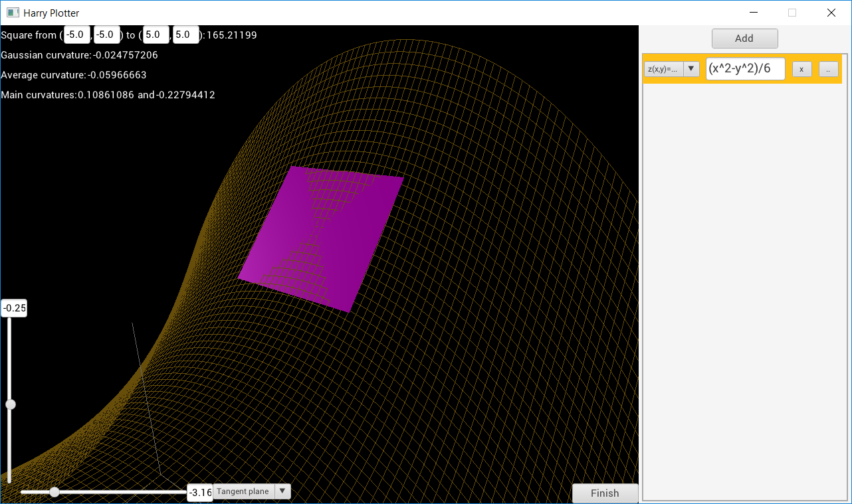852x504 pixels.
Task: Click the first -5.0 square start field
Action: [76, 35]
